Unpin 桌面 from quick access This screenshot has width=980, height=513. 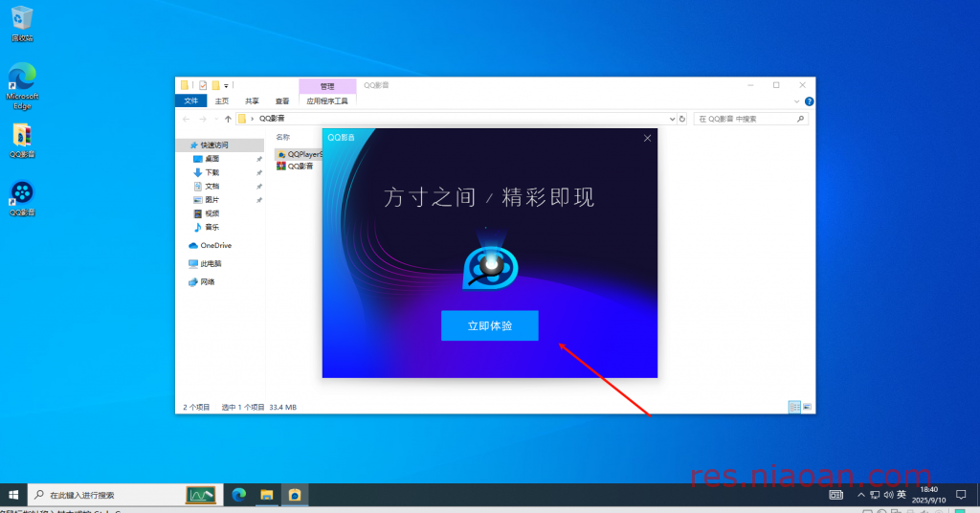pyautogui.click(x=258, y=159)
